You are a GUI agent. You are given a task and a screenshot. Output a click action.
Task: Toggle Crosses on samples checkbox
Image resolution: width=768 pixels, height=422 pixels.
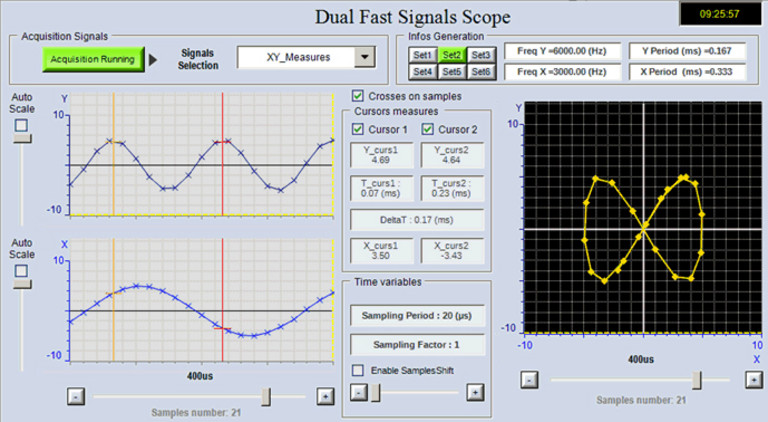click(359, 96)
